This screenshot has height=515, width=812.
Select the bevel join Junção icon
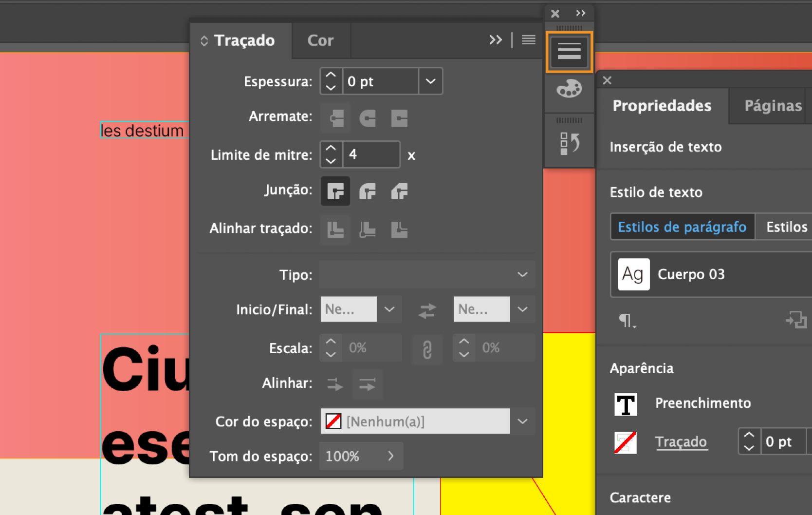[x=399, y=191]
